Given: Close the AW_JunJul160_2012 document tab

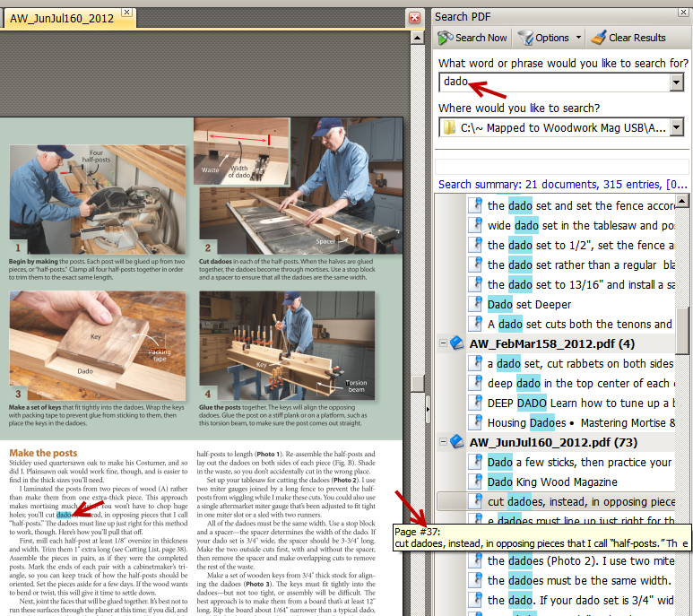Looking at the screenshot, I should point(126,13).
